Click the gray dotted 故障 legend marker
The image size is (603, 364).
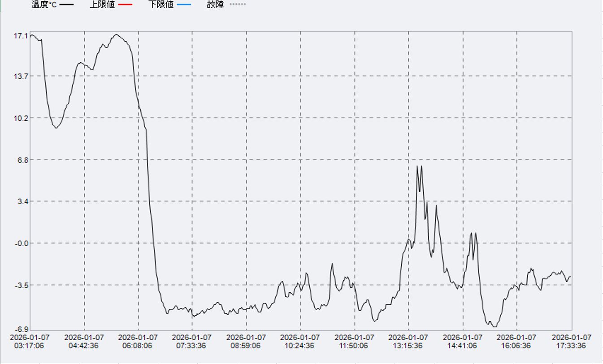point(238,4)
